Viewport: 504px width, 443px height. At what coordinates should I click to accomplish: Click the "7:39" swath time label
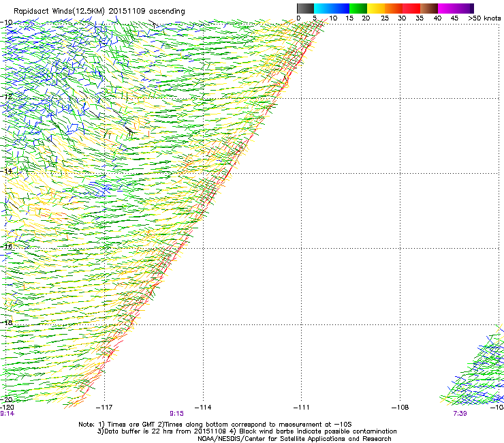(460, 414)
